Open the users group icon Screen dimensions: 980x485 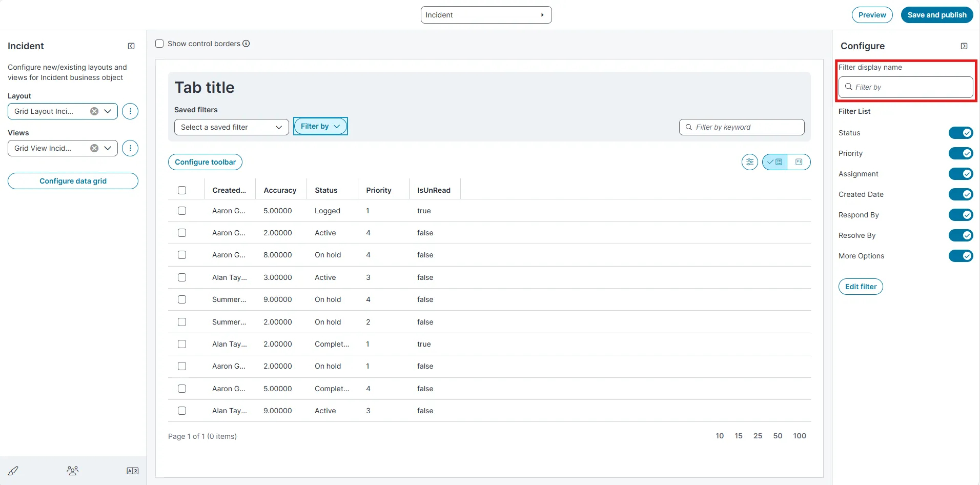click(x=73, y=471)
